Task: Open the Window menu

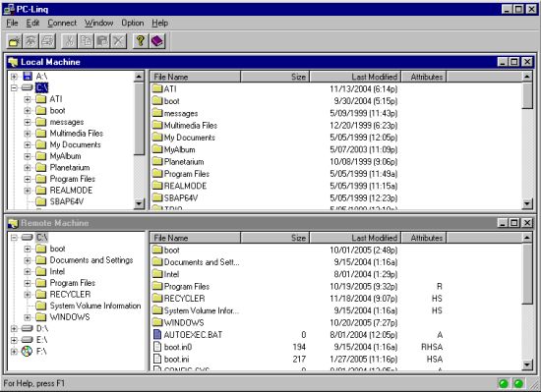Action: click(x=99, y=23)
